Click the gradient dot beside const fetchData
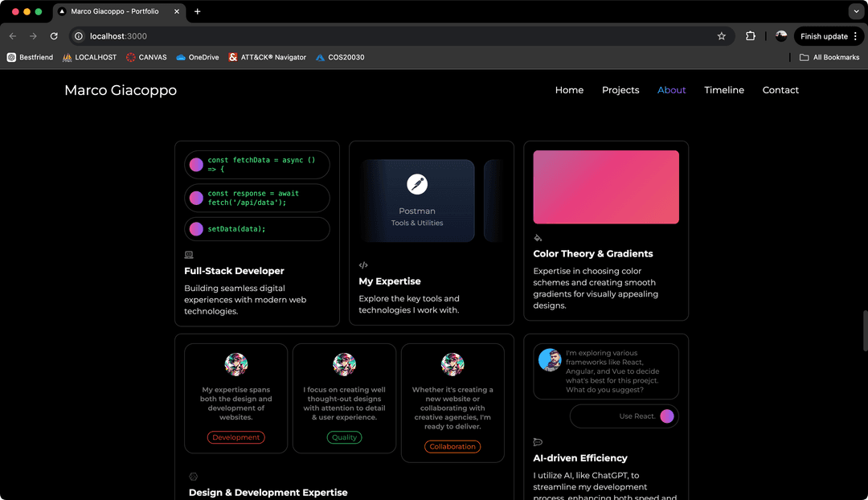Viewport: 868px width, 500px height. pyautogui.click(x=196, y=165)
